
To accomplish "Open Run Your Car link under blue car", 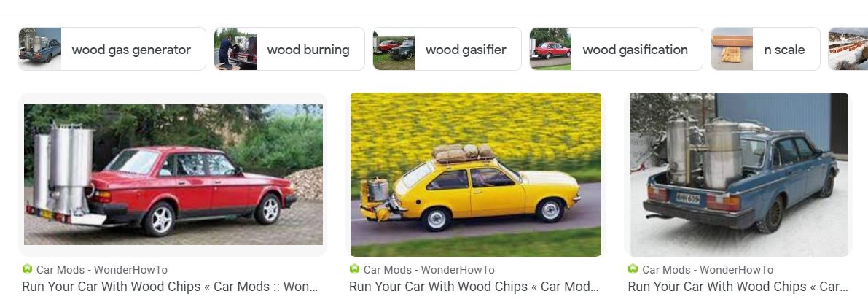I will (x=738, y=287).
